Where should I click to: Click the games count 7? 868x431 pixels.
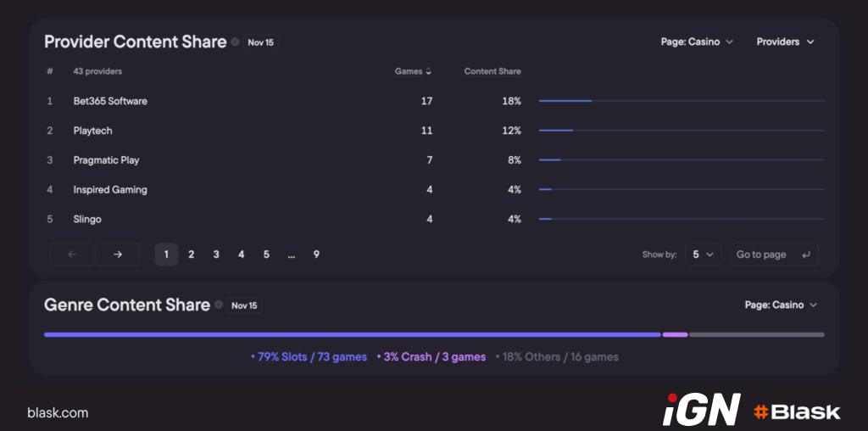click(x=430, y=160)
